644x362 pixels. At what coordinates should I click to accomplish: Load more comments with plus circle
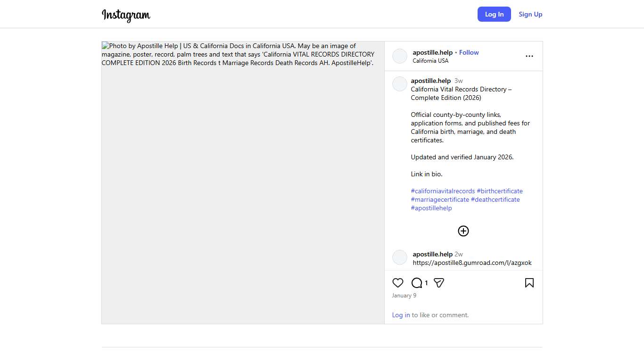(463, 231)
